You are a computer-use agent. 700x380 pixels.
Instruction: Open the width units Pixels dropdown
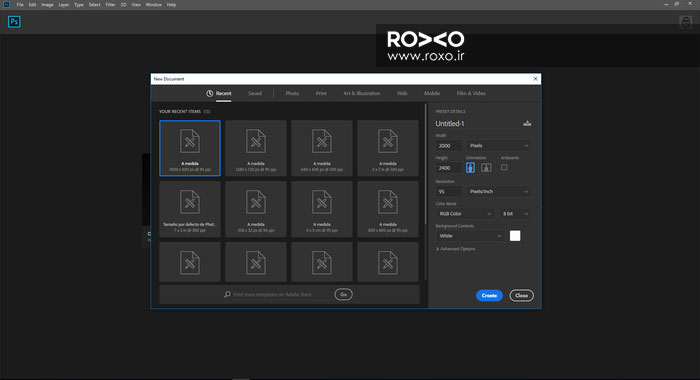[499, 146]
